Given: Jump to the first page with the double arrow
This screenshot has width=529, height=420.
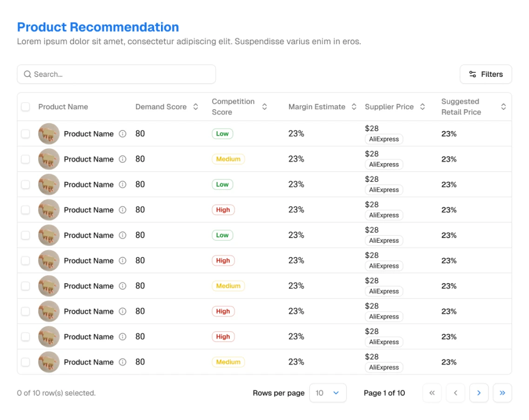Looking at the screenshot, I should [x=432, y=393].
